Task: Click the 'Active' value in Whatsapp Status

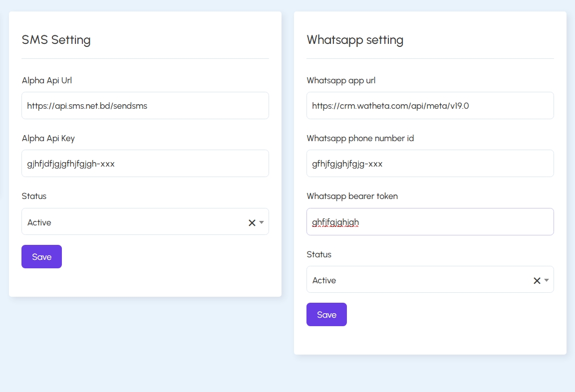Action: (x=324, y=281)
